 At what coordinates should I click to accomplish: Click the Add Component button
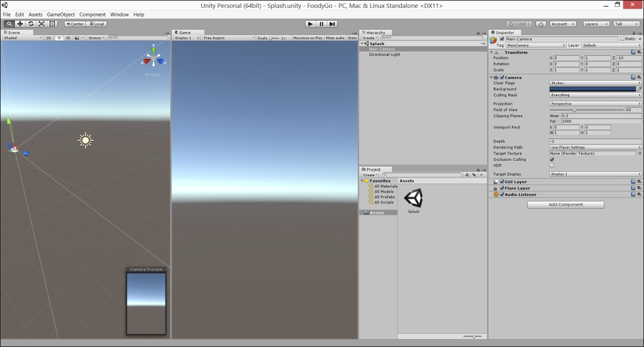pyautogui.click(x=565, y=204)
